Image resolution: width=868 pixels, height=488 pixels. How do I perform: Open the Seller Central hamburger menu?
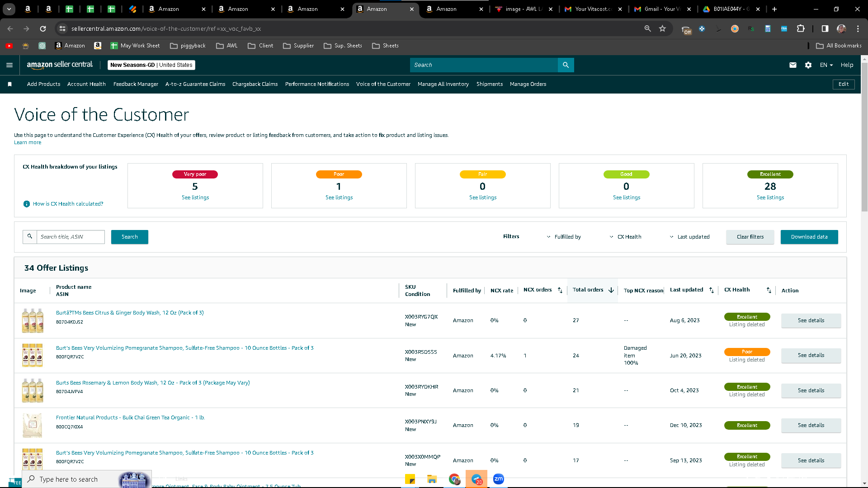point(9,65)
